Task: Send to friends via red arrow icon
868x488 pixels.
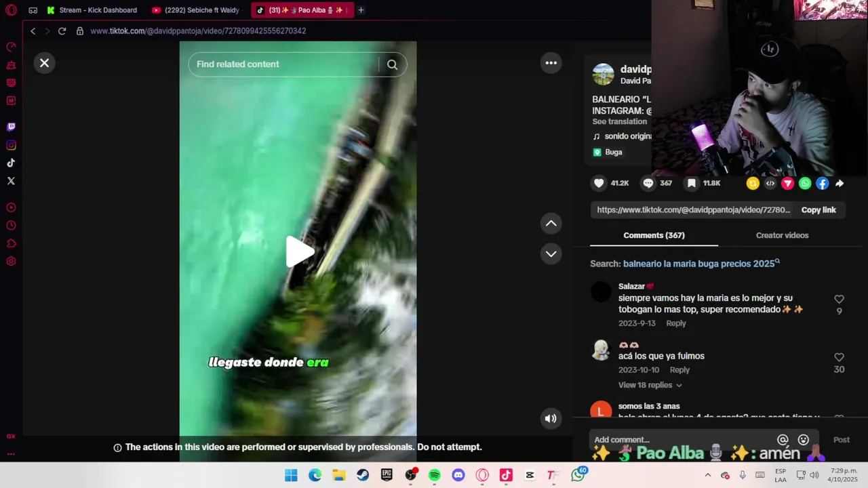Action: (x=787, y=183)
